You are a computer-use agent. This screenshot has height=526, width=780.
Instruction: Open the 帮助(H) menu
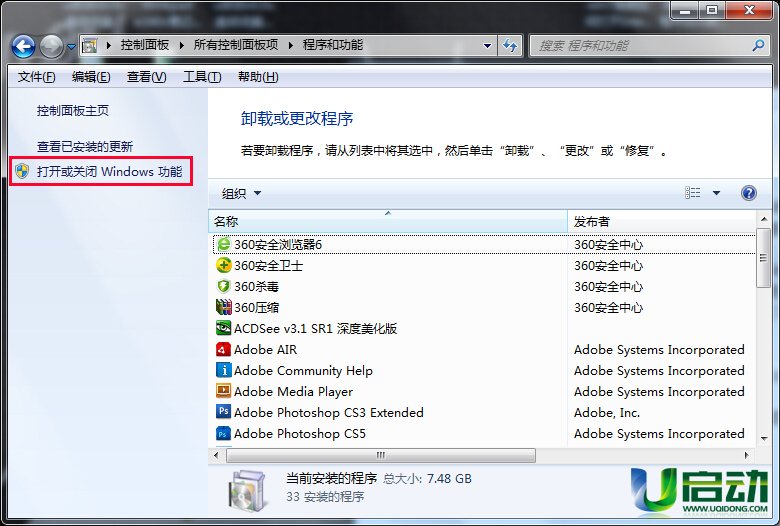pyautogui.click(x=258, y=77)
